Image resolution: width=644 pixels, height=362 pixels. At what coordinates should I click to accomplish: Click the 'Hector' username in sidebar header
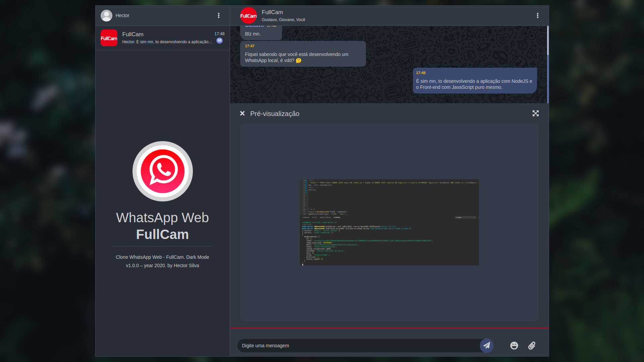click(122, 15)
